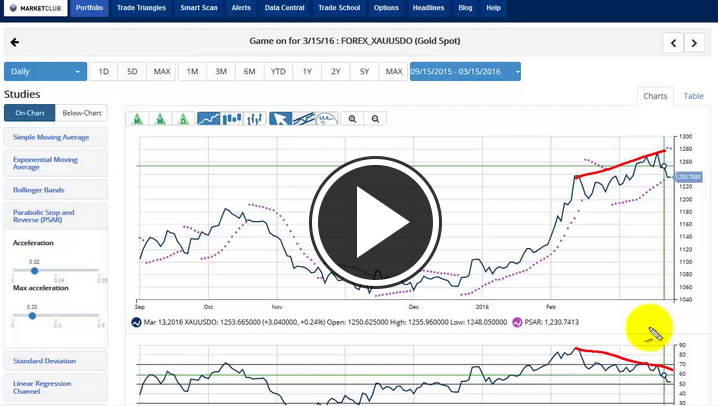This screenshot has width=718, height=406.
Task: Open the Daily interval dropdown
Action: 45,72
